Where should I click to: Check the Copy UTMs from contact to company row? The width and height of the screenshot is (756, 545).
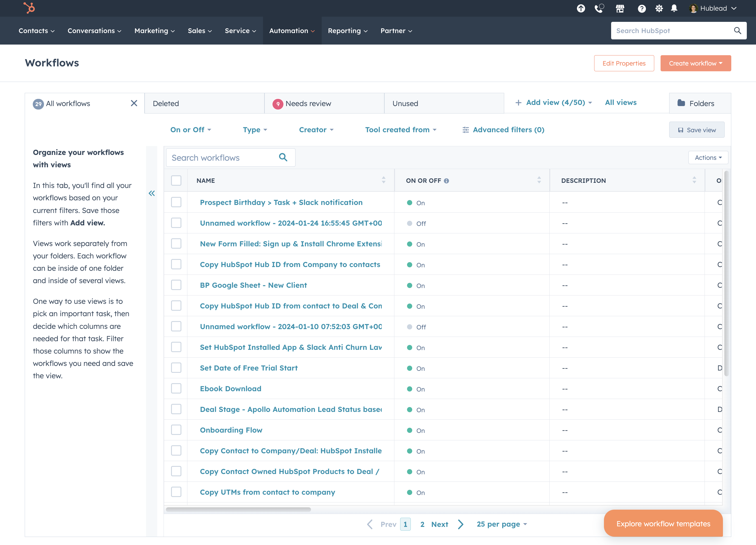pyautogui.click(x=176, y=492)
